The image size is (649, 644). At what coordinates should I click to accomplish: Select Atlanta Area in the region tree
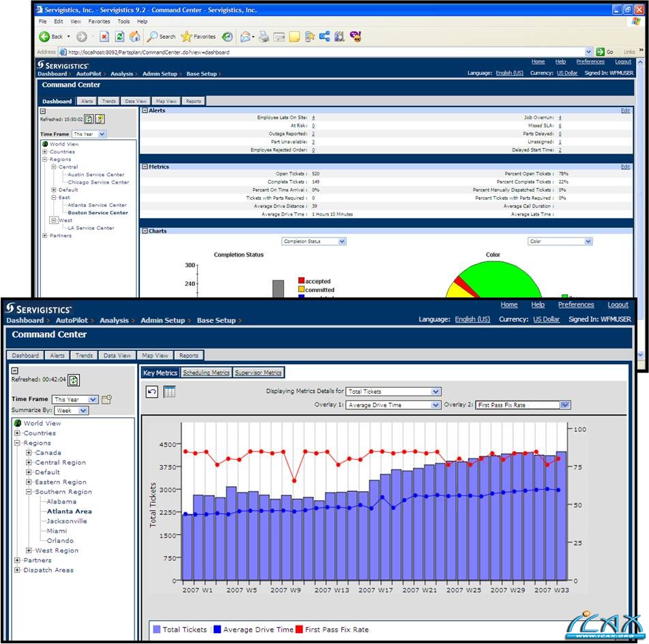point(69,511)
